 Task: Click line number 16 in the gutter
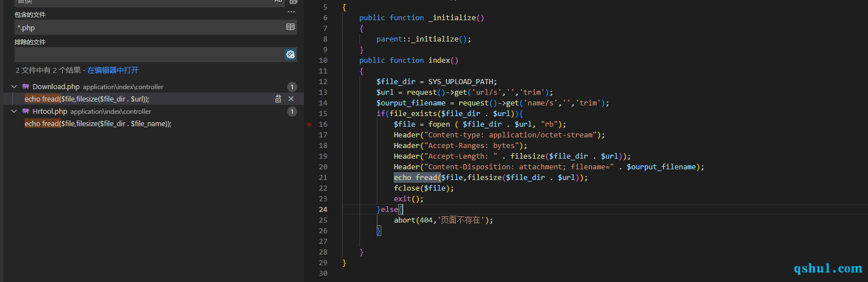tap(322, 124)
